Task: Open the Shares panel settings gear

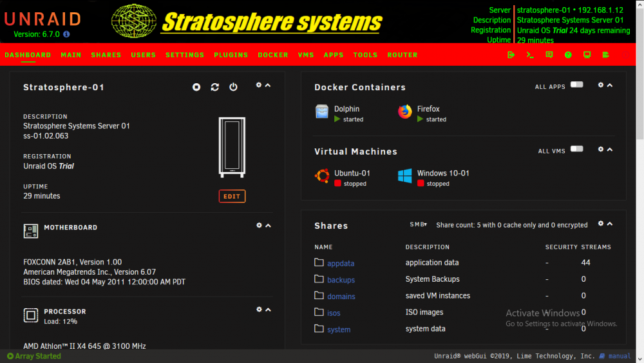Action: tap(601, 224)
